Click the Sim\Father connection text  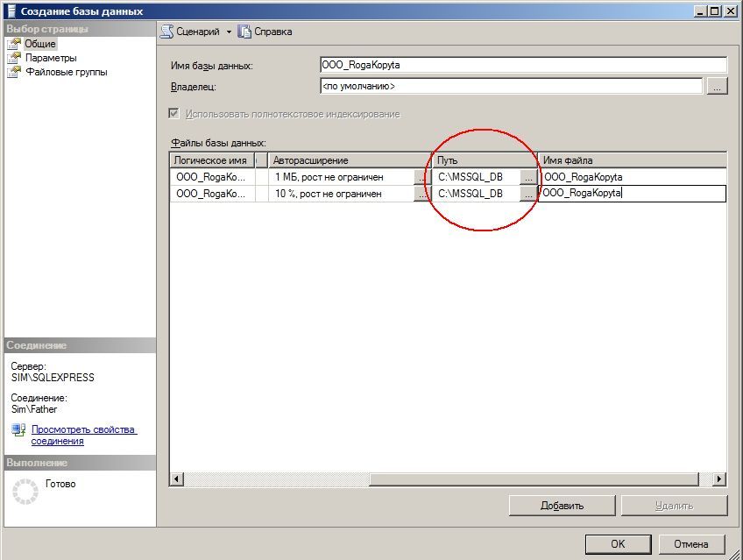click(x=34, y=409)
